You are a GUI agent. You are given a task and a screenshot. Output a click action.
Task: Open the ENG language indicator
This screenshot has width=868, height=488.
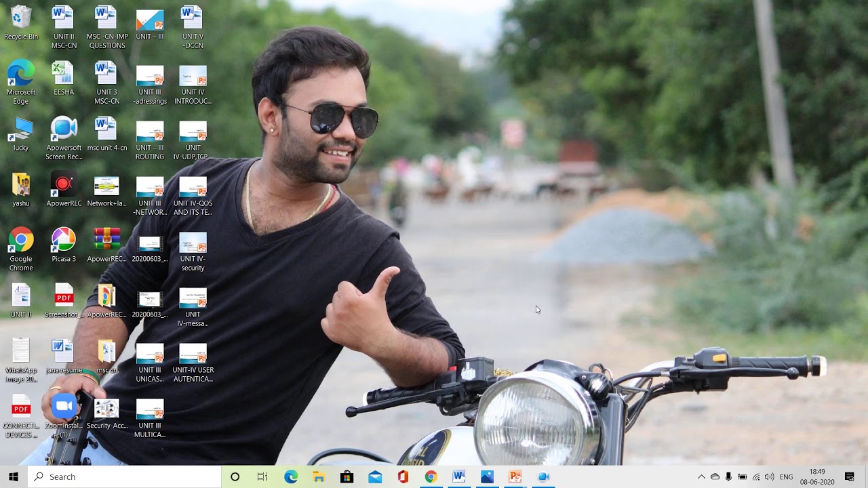(787, 477)
